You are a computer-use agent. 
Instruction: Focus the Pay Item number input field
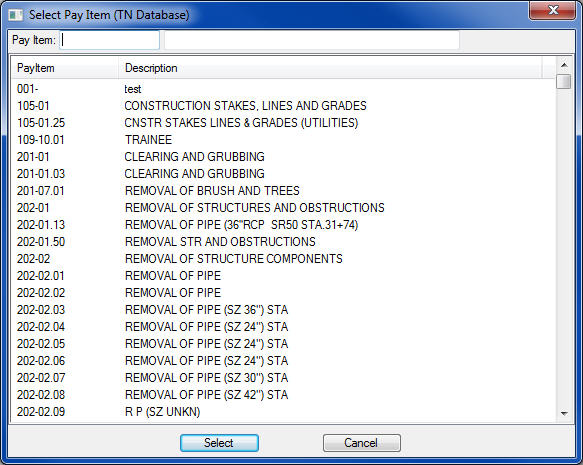click(110, 40)
